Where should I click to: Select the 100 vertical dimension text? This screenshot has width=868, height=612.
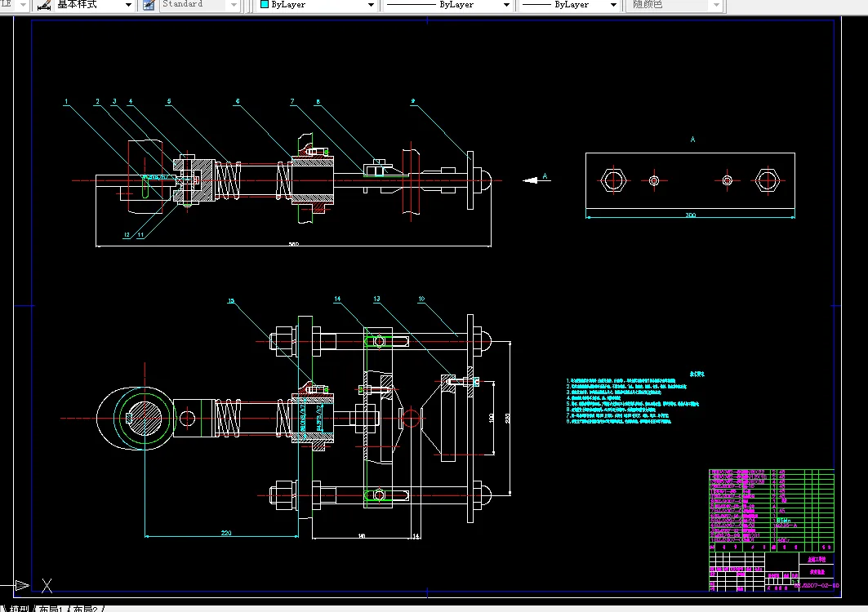point(491,418)
